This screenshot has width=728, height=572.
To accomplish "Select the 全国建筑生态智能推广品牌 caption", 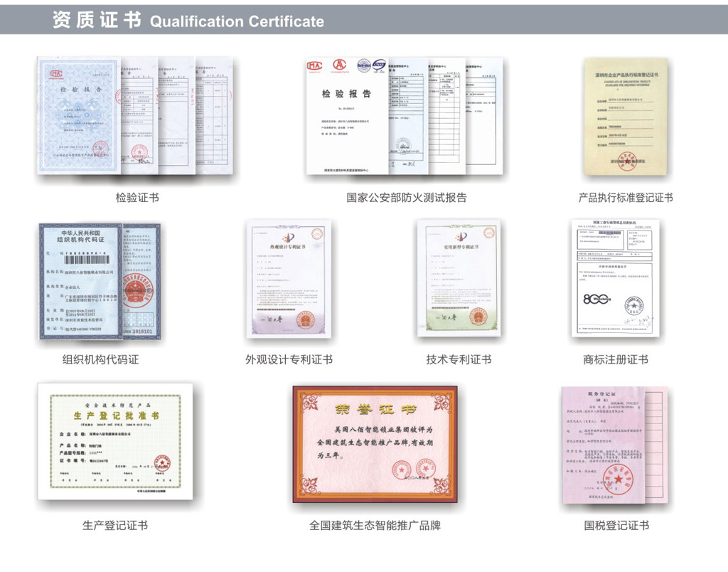I will 375,526.
